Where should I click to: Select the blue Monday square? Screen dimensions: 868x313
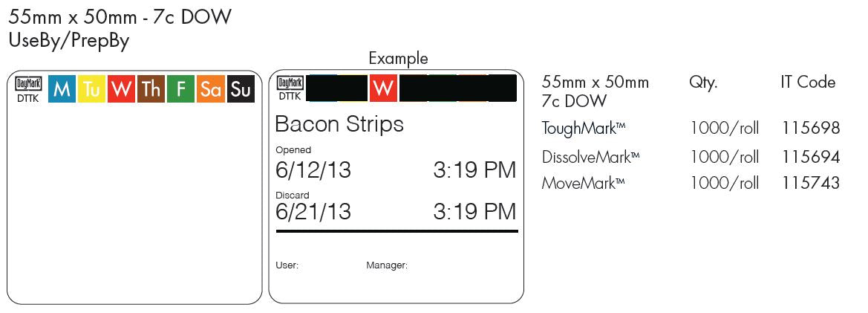(x=62, y=90)
